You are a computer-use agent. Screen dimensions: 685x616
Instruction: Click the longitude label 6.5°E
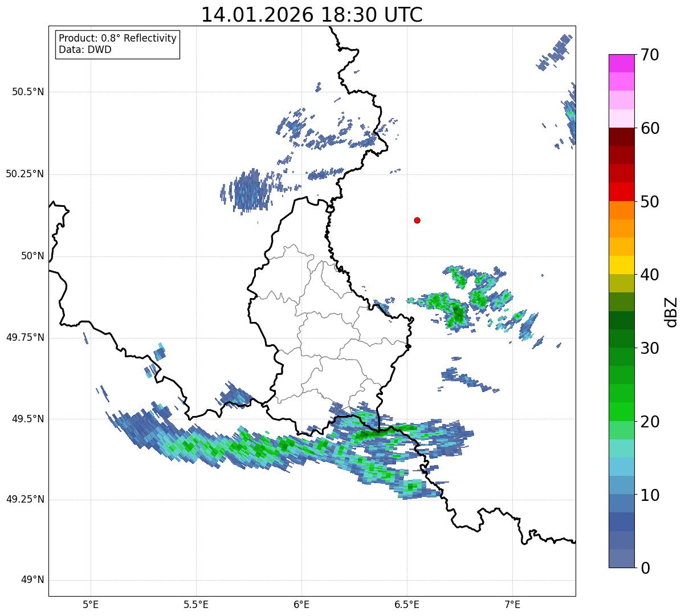[407, 604]
